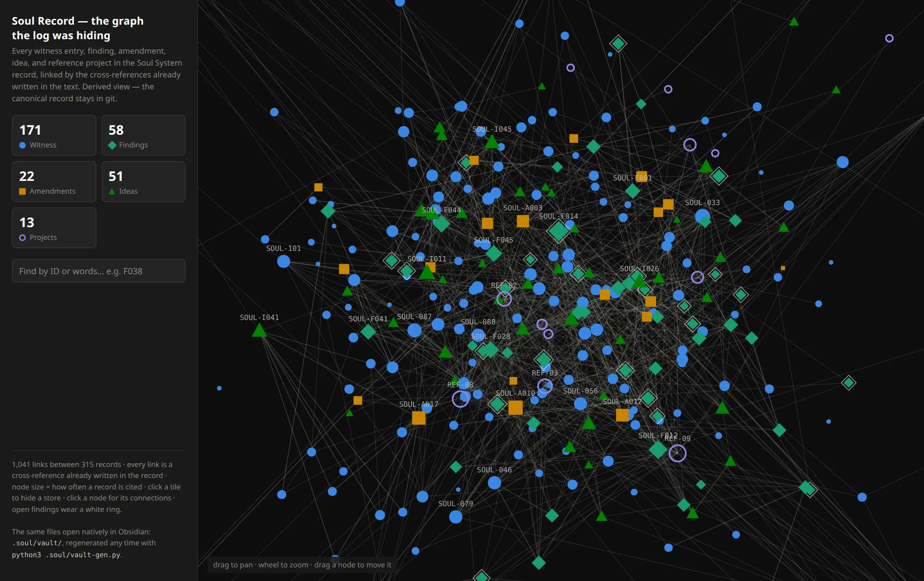Image resolution: width=924 pixels, height=581 pixels.
Task: Click the 'Soul Record — the graph' heading
Action: 77,21
